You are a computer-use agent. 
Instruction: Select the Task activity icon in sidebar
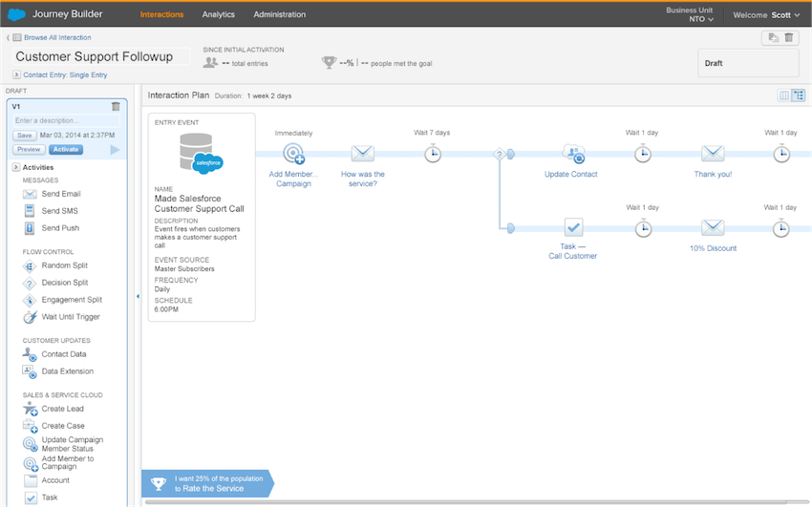[x=31, y=497]
